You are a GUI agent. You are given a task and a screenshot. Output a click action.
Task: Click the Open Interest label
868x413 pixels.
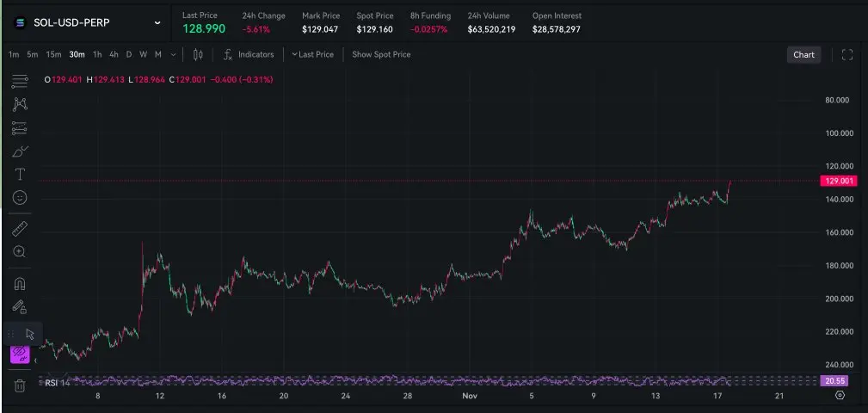tap(557, 15)
